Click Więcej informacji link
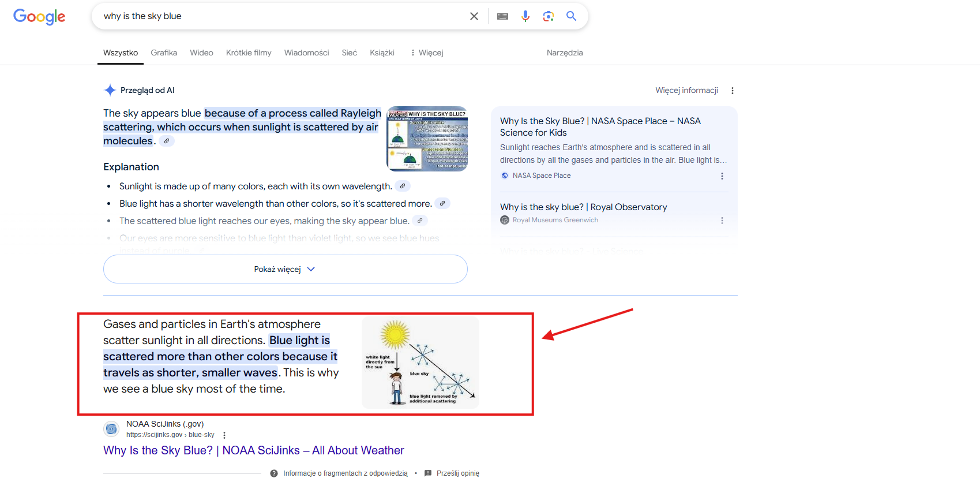This screenshot has height=489, width=980. (686, 90)
